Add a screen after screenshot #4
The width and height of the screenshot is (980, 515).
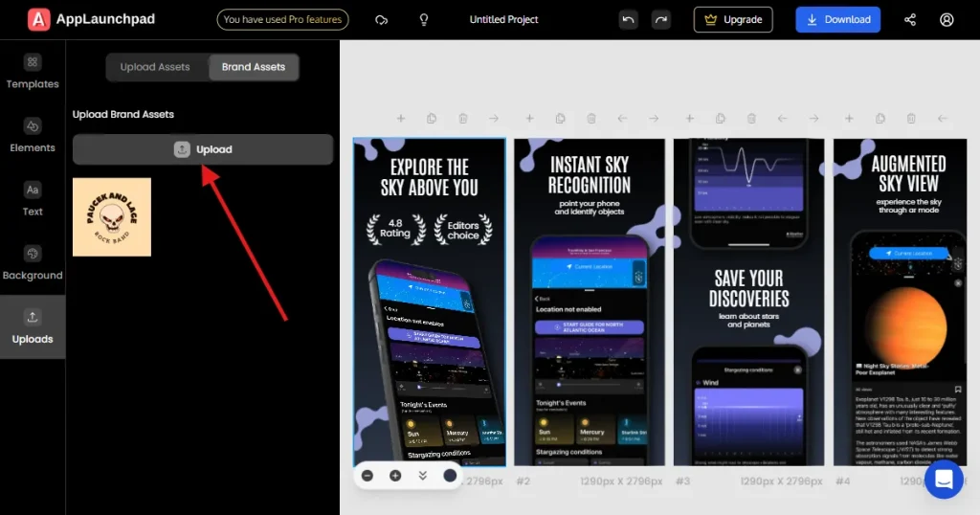pos(849,118)
